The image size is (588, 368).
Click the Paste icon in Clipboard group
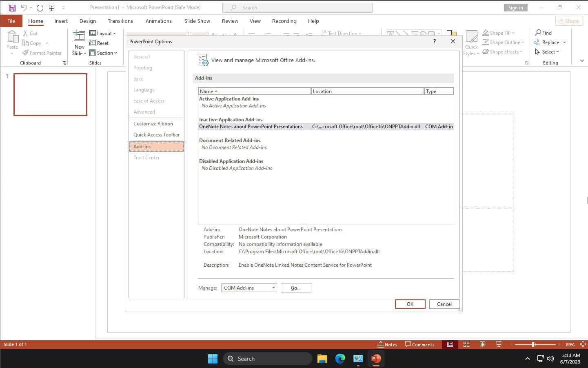pyautogui.click(x=12, y=37)
